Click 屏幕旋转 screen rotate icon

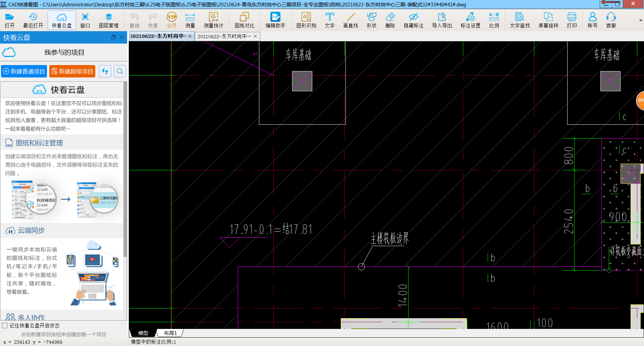pos(548,20)
